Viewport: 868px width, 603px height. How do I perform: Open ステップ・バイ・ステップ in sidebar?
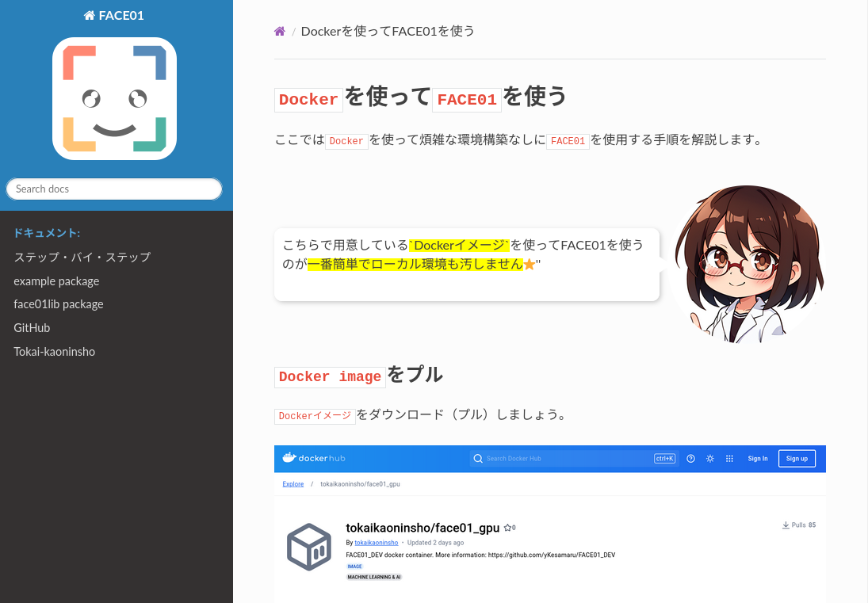(82, 258)
